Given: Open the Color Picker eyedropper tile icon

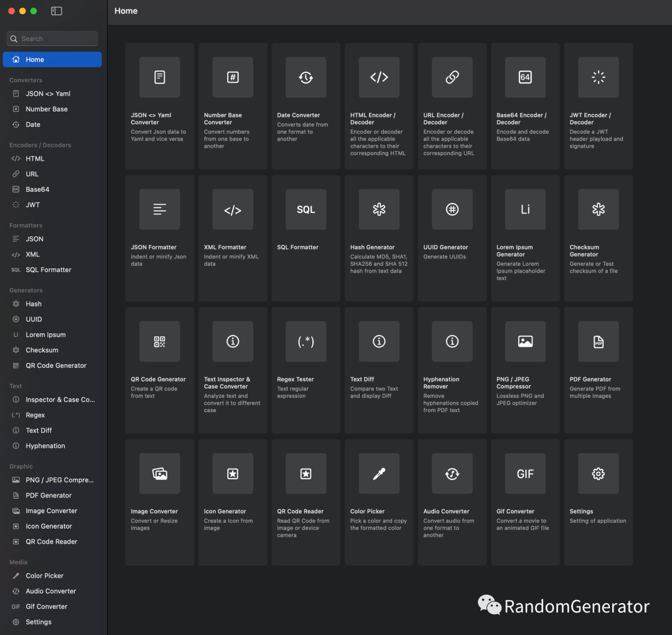Looking at the screenshot, I should [x=379, y=474].
